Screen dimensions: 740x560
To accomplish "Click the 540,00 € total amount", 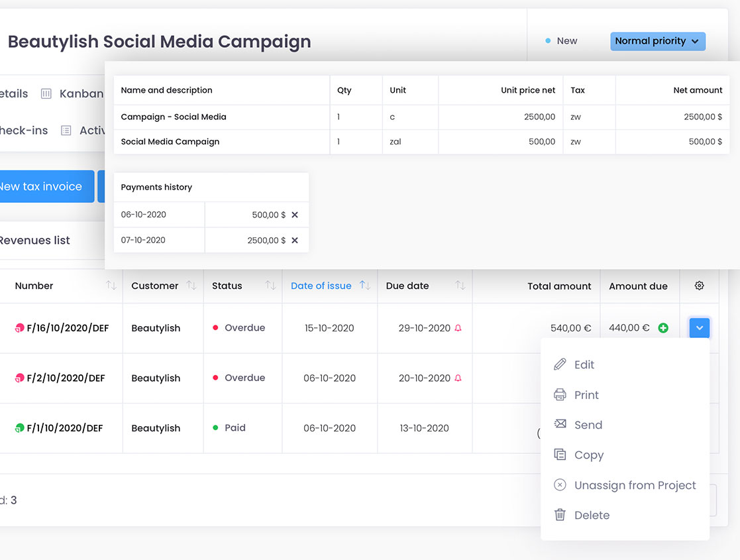I will pyautogui.click(x=570, y=328).
